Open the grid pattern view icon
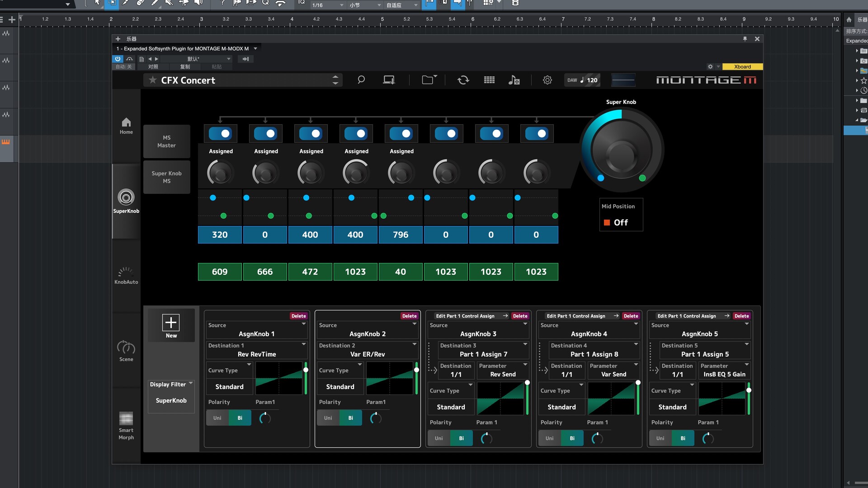 click(x=489, y=80)
